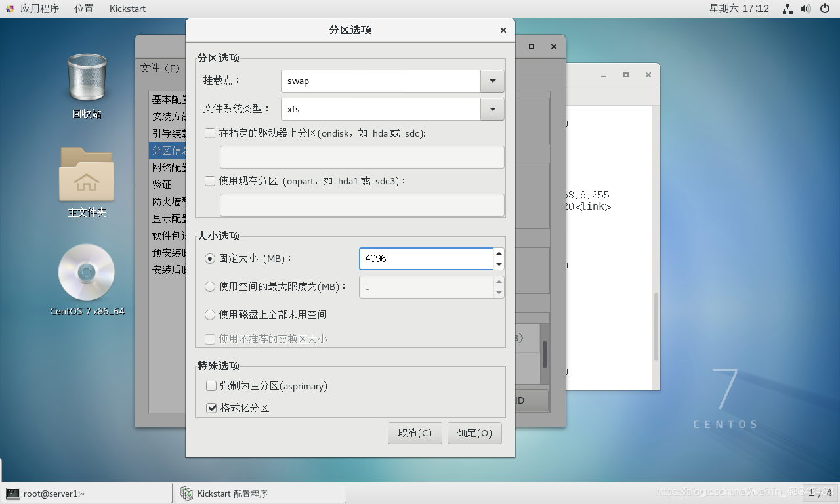
Task: Select fixed size (MB) radio button
Action: point(210,259)
